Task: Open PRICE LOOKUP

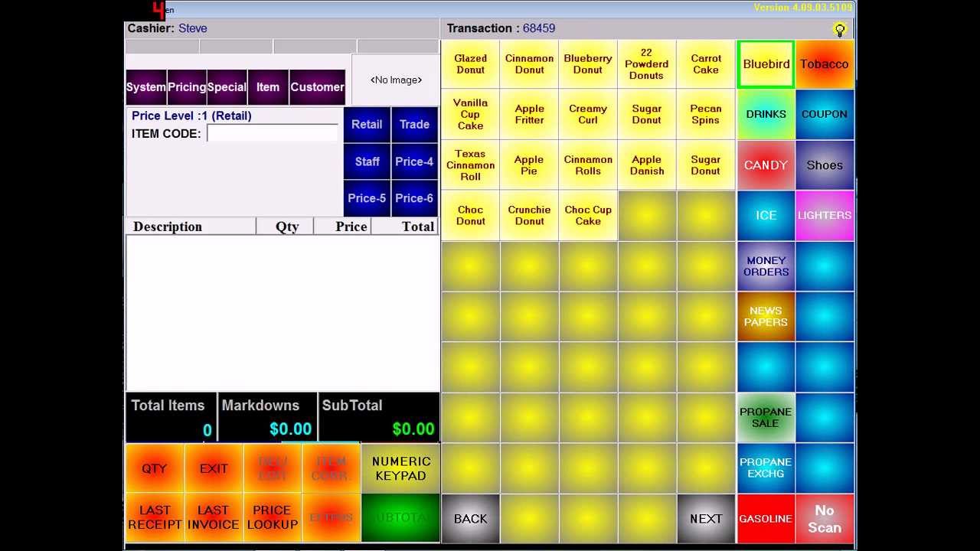Action: coord(273,517)
